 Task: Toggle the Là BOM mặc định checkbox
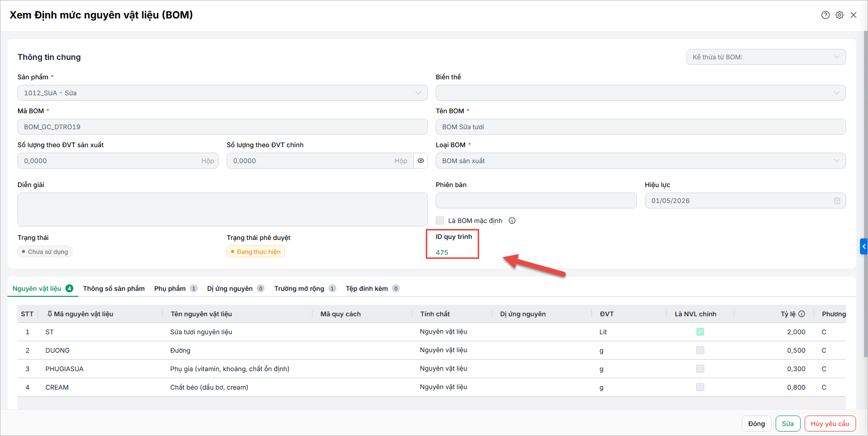(x=440, y=220)
